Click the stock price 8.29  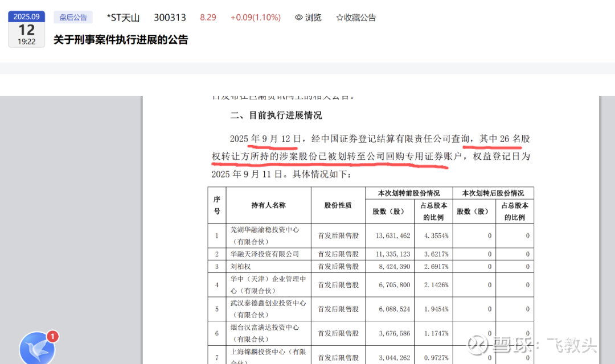(208, 18)
